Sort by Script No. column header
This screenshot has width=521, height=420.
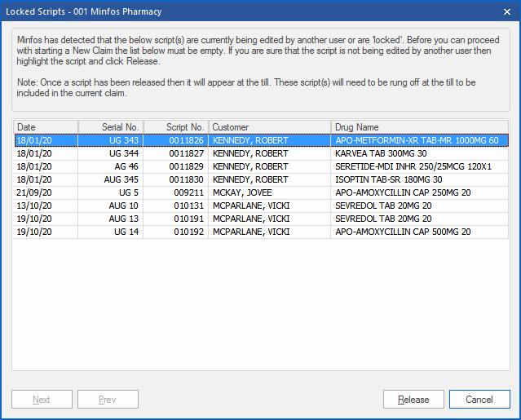point(176,127)
